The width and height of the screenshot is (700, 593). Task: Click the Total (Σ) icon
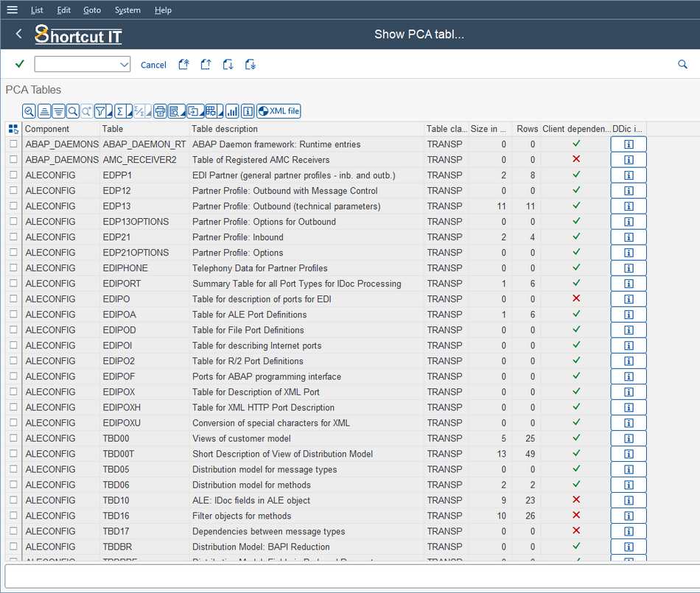(x=118, y=110)
